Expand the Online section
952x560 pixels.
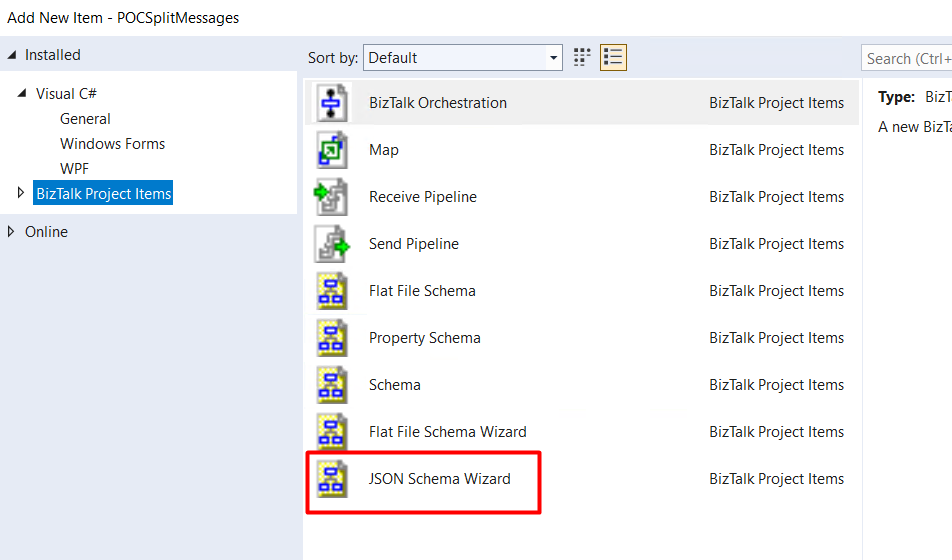(10, 231)
